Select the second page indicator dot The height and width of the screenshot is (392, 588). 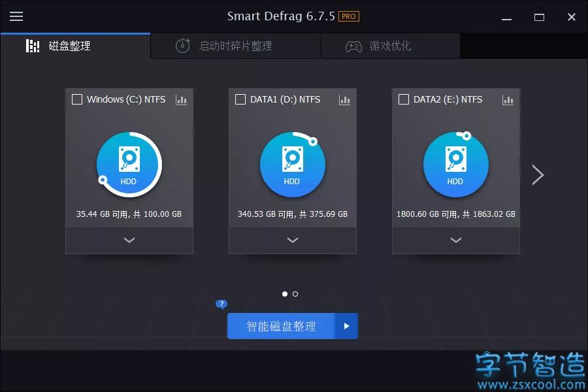click(295, 294)
